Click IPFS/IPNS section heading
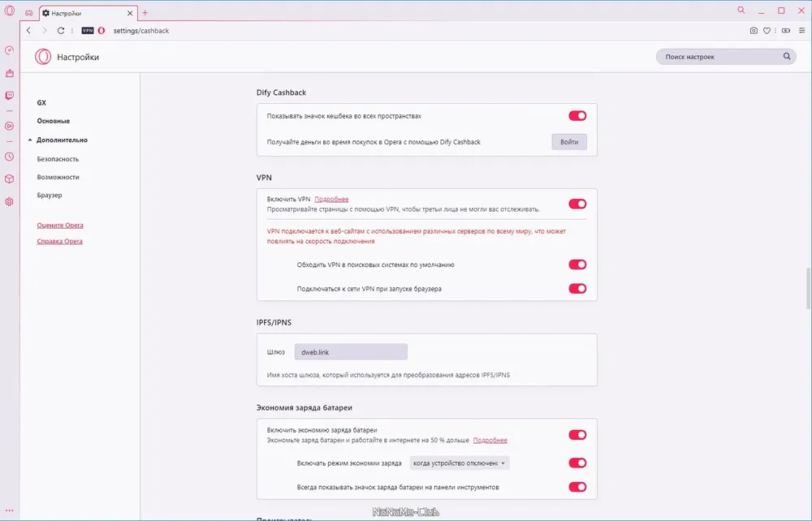Viewport: 812px width, 521px height. tap(274, 322)
